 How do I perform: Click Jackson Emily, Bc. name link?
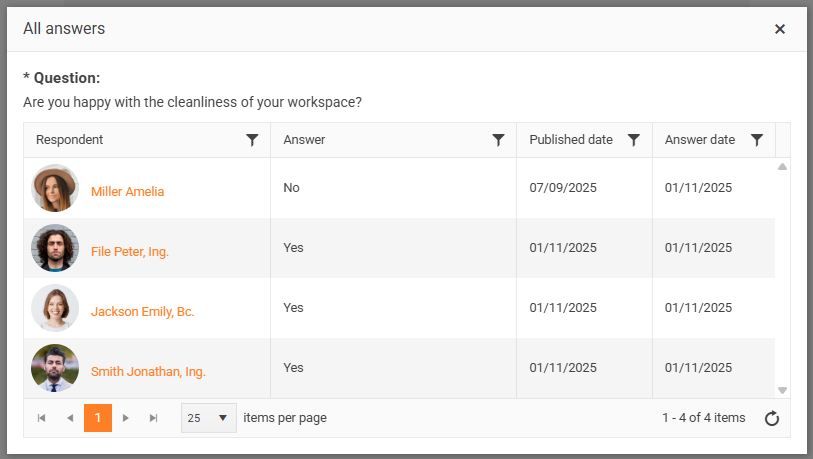(x=142, y=311)
